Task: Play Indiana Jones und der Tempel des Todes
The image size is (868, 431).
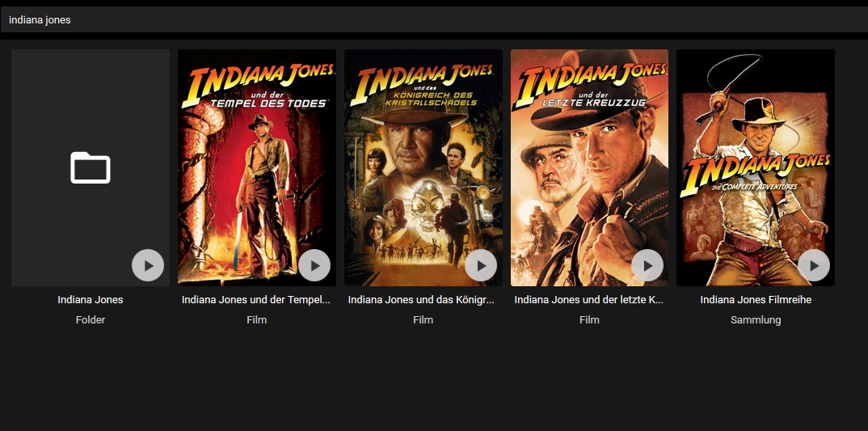Action: coord(314,265)
